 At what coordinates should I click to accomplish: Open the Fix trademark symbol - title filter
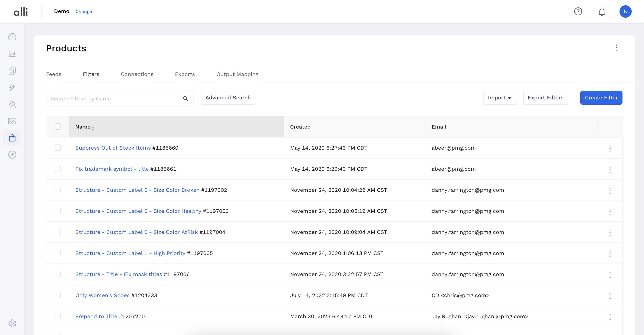point(112,169)
